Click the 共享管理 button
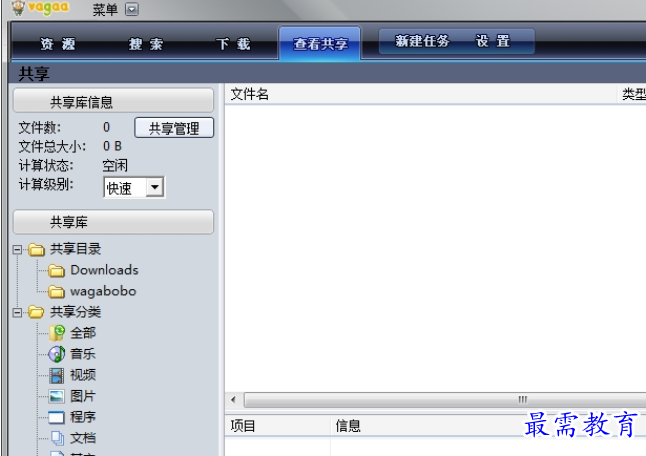Image resolution: width=646 pixels, height=456 pixels. 174,128
